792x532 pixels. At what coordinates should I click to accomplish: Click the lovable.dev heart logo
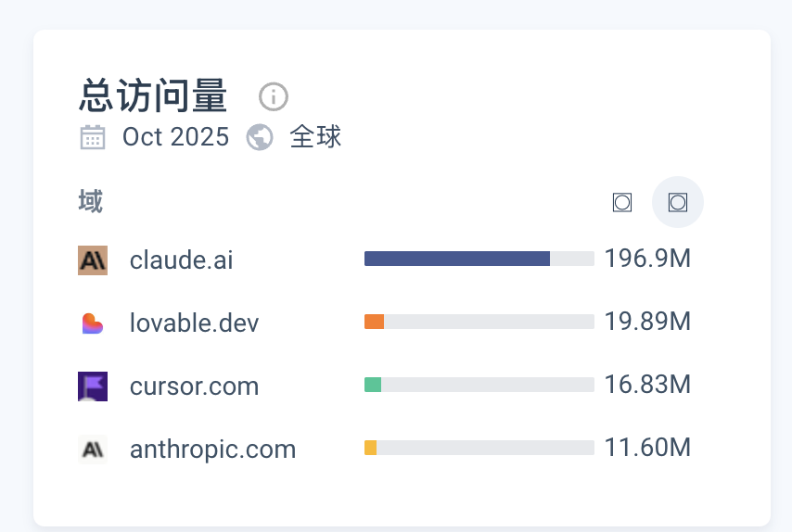pos(93,323)
